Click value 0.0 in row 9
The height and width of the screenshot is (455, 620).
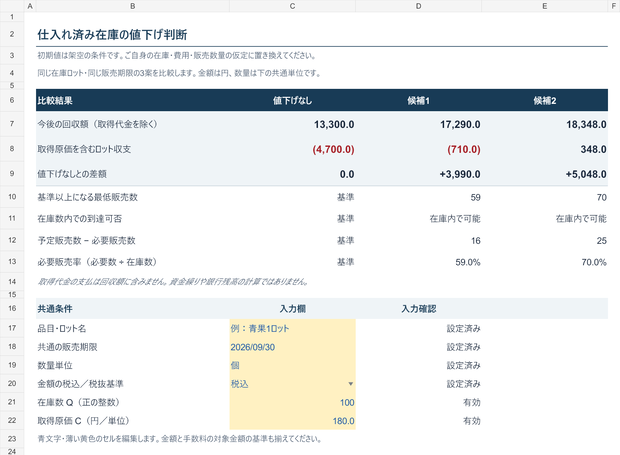[347, 174]
